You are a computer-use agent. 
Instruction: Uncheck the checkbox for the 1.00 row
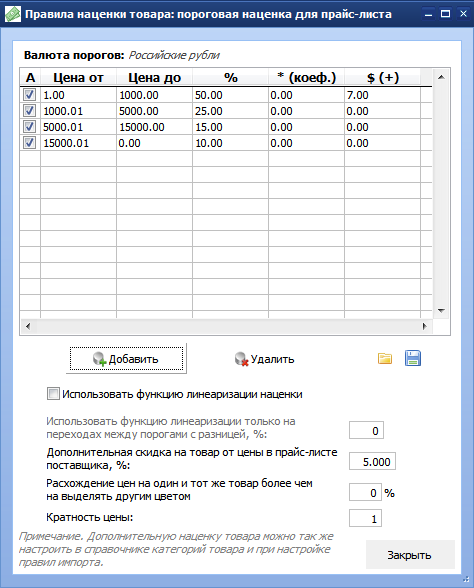point(30,95)
